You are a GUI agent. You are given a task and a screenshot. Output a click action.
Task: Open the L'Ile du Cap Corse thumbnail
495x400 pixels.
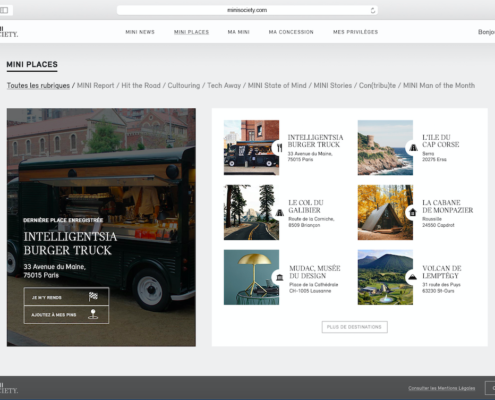[385, 148]
